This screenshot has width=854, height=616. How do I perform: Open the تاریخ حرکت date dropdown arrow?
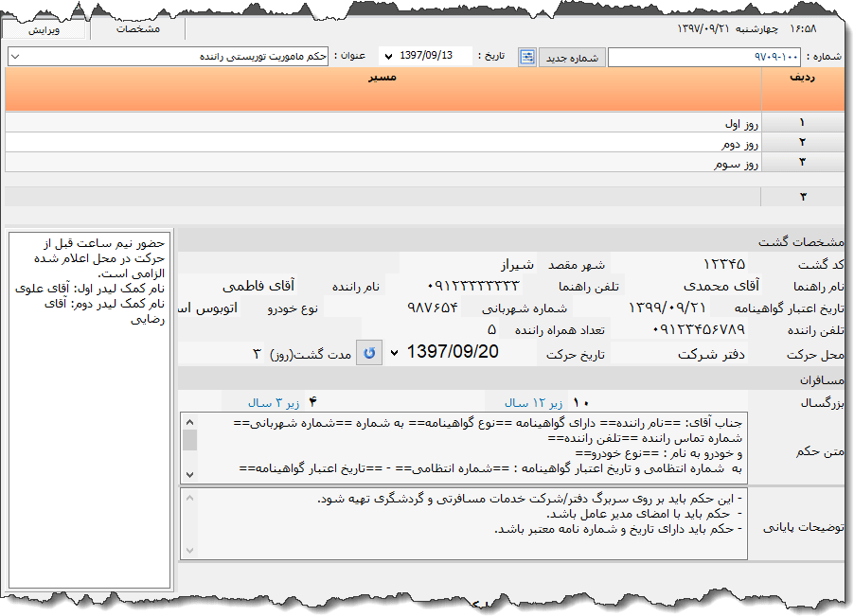click(x=394, y=353)
